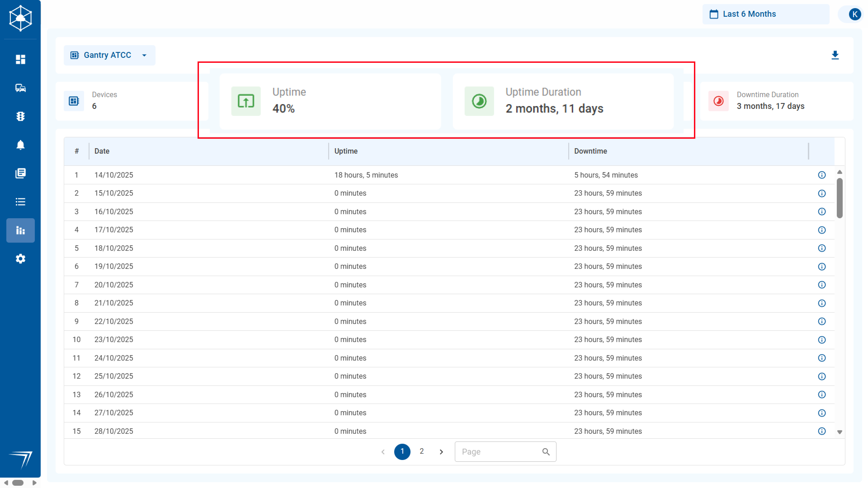The width and height of the screenshot is (868, 488).
Task: Click the green Uptime Duration clock icon
Action: point(479,101)
